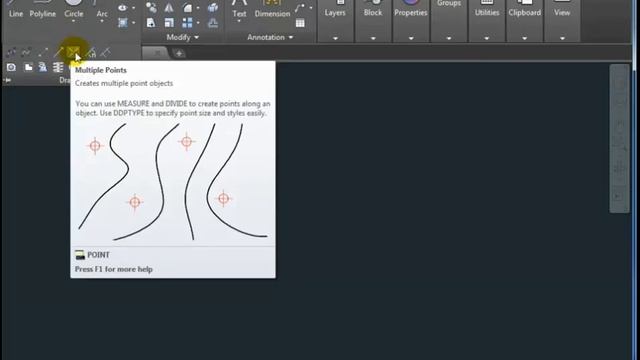Click the white Wipeout icon

pyautogui.click(x=28, y=67)
